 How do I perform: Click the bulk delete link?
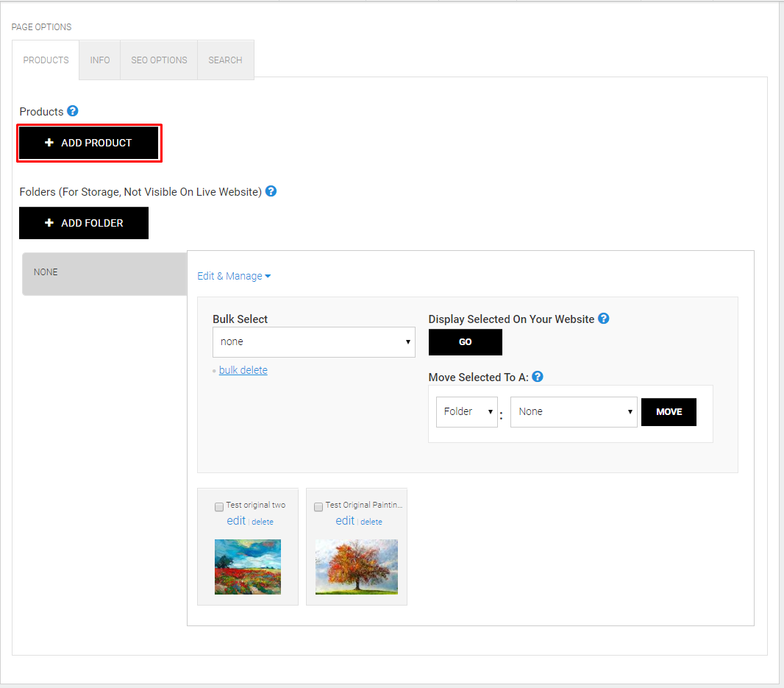pos(243,370)
